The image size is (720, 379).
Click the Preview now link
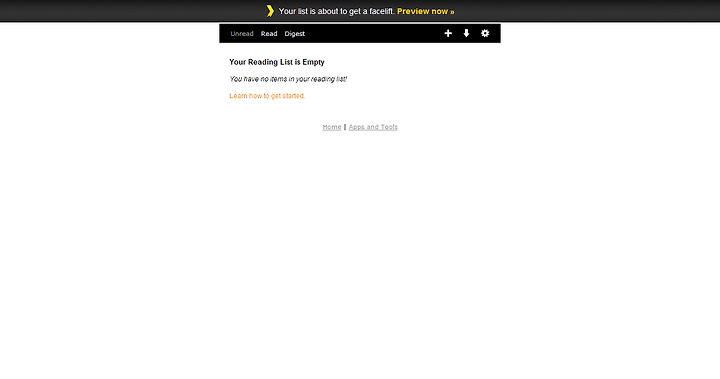coord(426,11)
